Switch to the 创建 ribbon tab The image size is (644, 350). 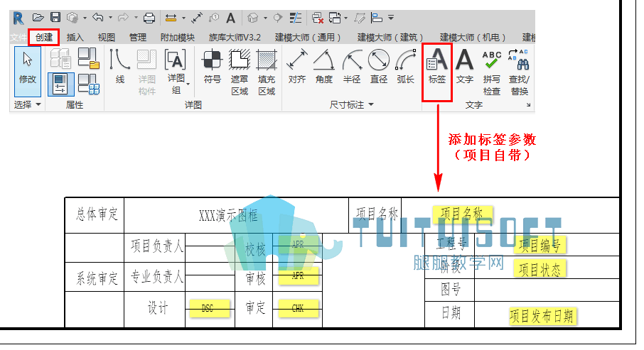[44, 38]
